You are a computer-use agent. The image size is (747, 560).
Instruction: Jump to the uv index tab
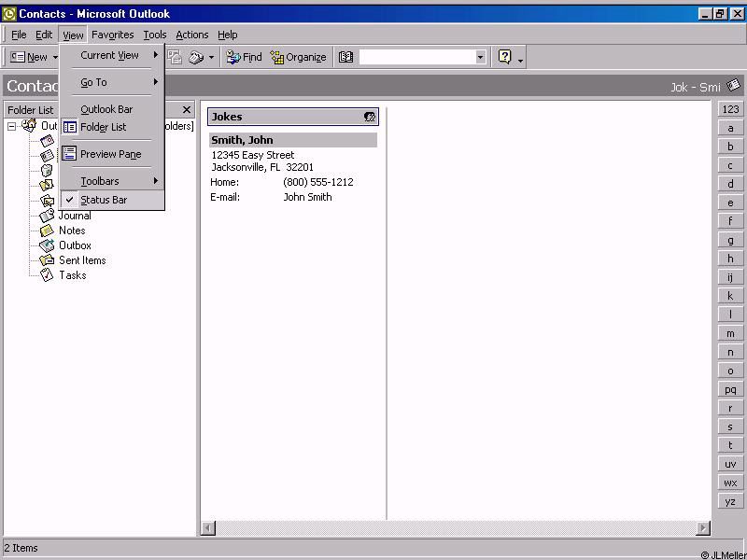[730, 464]
